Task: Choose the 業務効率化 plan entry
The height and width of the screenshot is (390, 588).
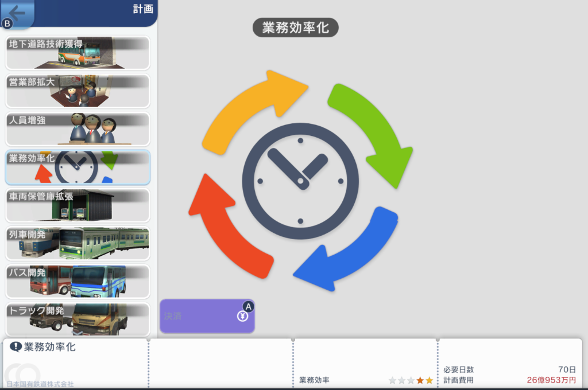Action: click(x=78, y=167)
